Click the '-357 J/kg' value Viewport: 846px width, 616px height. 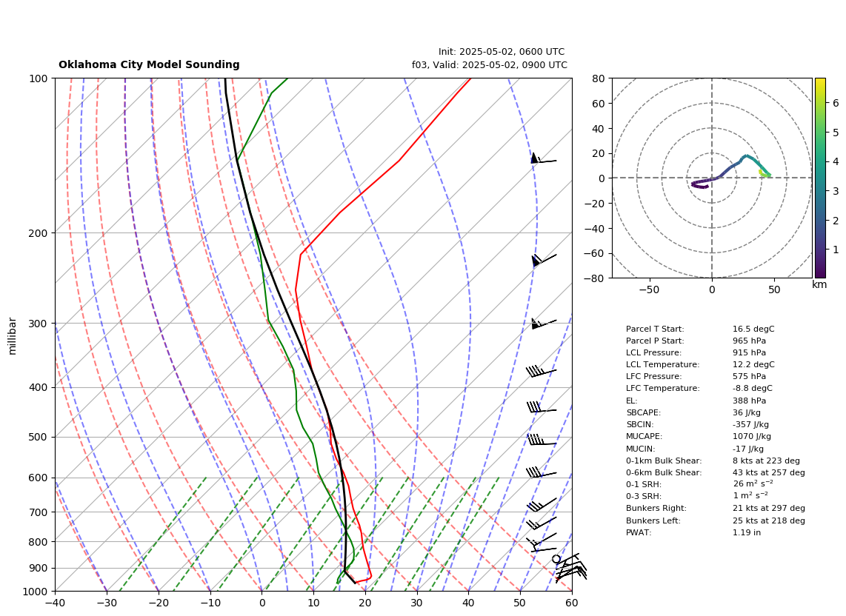(x=750, y=424)
